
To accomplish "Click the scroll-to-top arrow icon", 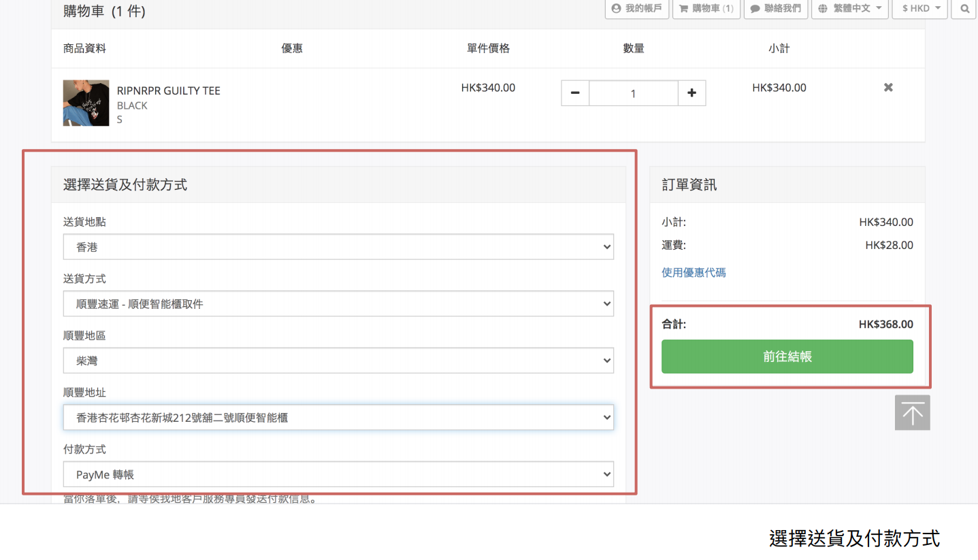I will click(912, 413).
